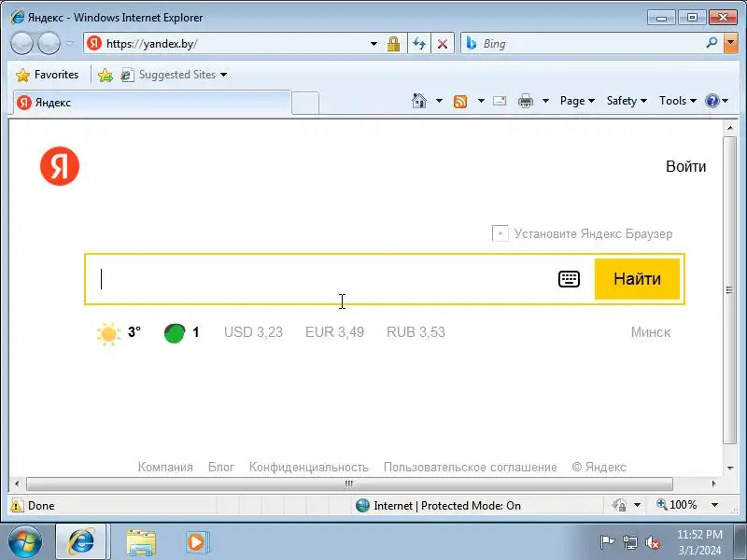Click the warning icon in status bar
The image size is (747, 560).
tap(17, 505)
